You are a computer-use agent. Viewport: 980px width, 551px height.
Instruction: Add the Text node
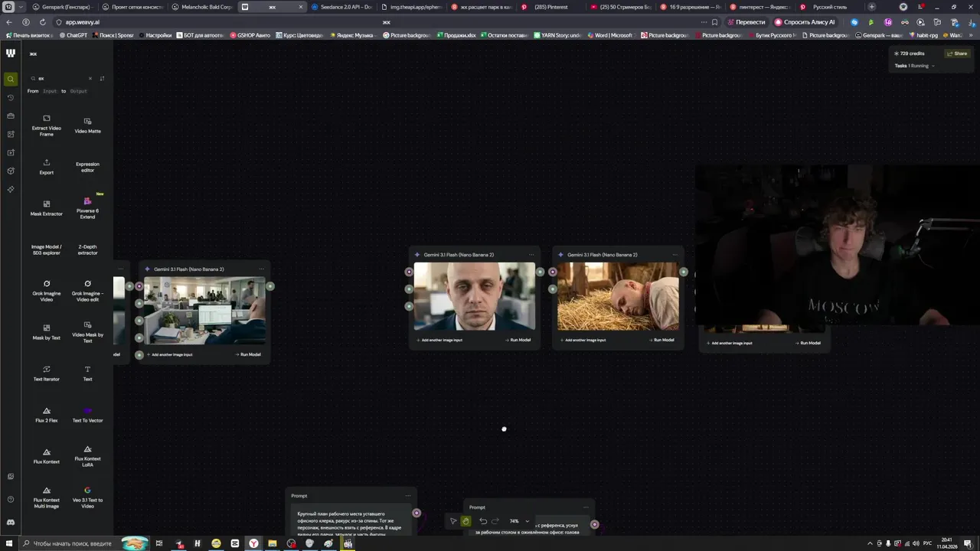coord(87,373)
